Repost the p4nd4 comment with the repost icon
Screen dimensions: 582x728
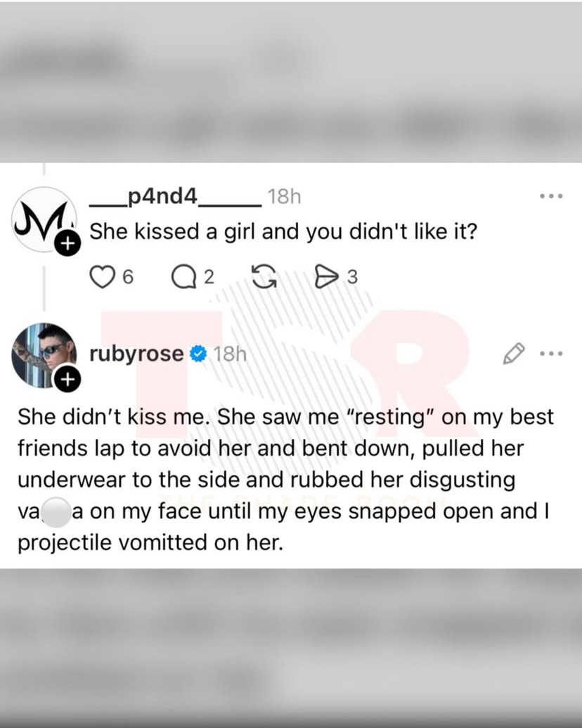(264, 276)
